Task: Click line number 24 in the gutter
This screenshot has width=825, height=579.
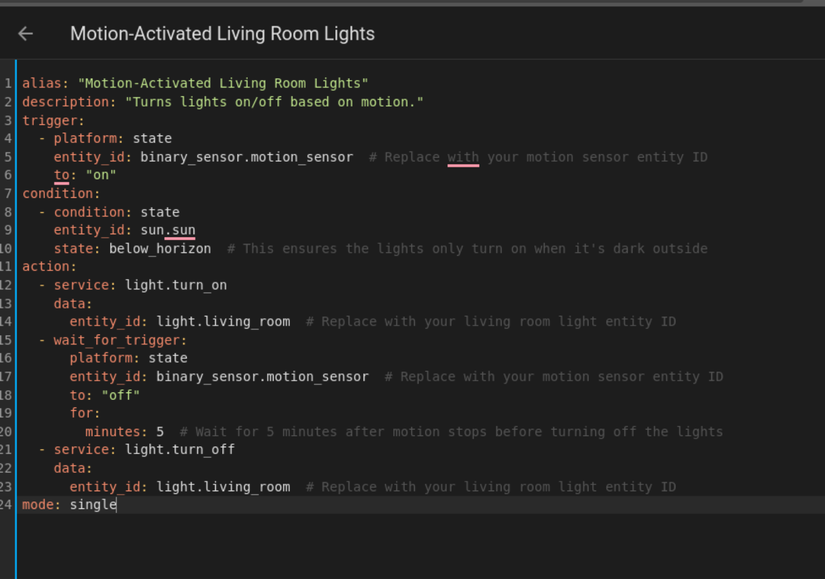Action: pyautogui.click(x=7, y=505)
